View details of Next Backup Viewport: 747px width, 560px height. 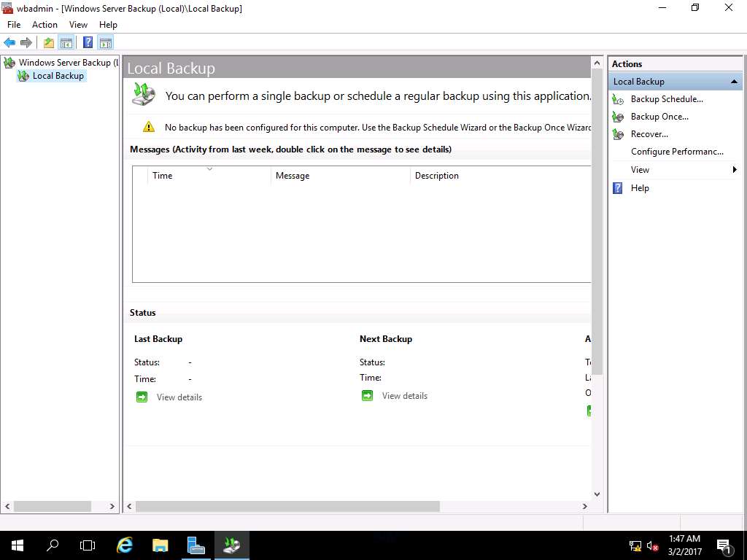tap(404, 396)
